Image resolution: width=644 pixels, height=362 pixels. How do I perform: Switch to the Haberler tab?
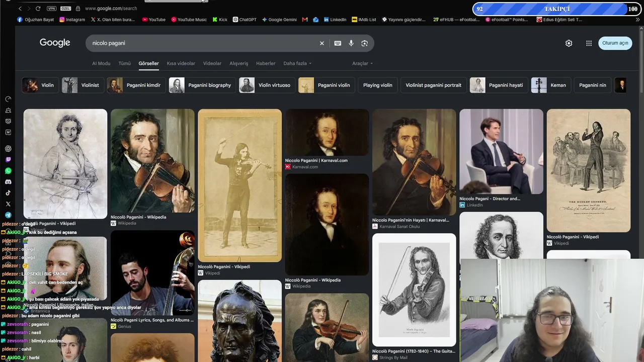(x=266, y=63)
